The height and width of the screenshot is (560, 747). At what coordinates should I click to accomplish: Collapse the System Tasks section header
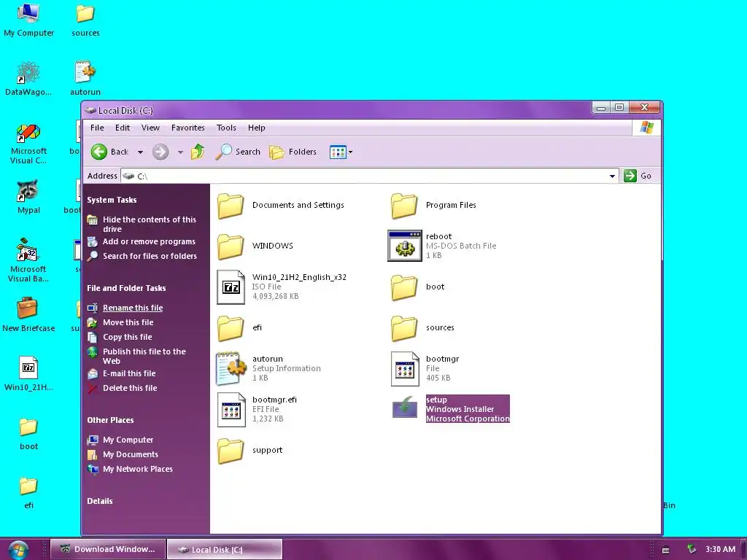coord(112,200)
